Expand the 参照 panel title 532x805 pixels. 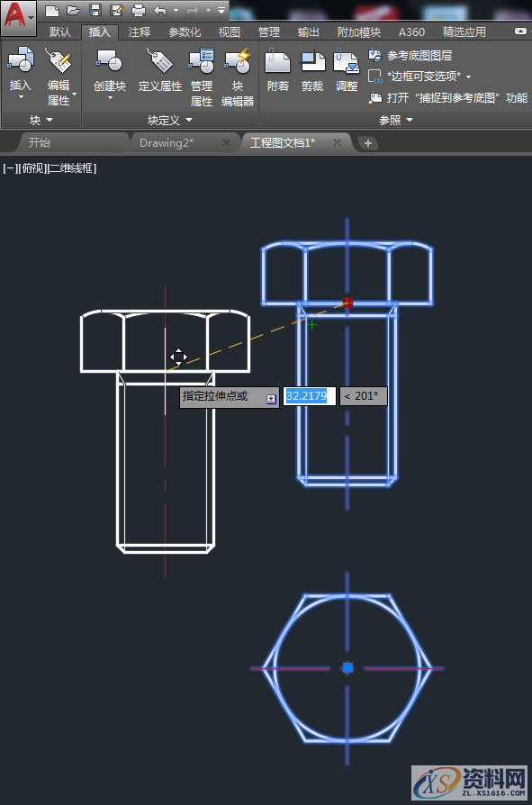[x=395, y=120]
